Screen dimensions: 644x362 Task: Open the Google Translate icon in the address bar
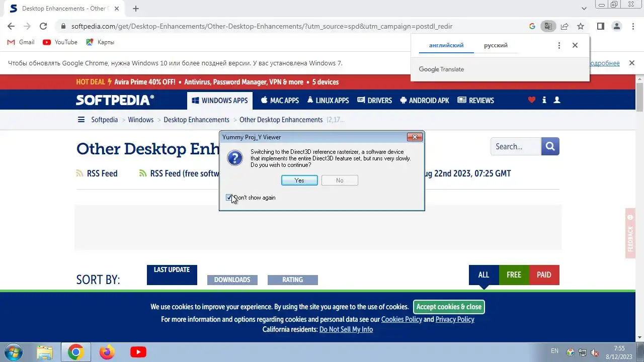[x=548, y=26]
